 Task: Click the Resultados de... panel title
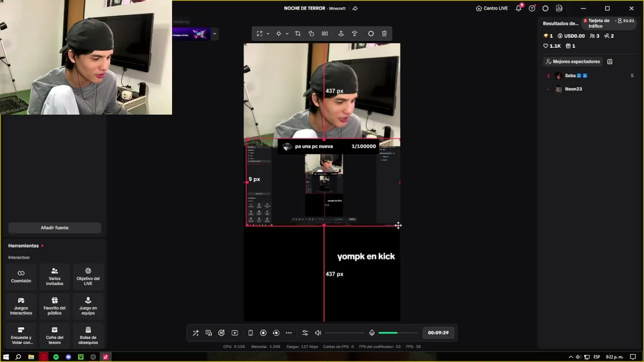560,24
